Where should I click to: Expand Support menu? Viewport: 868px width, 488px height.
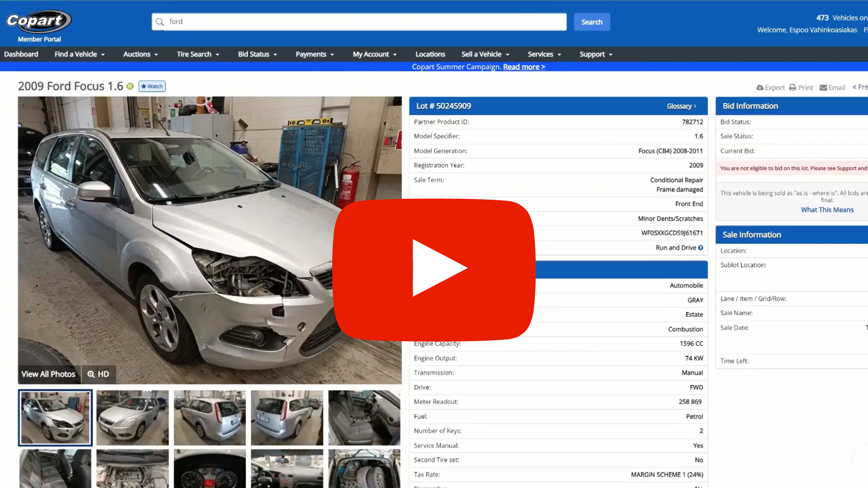point(596,54)
